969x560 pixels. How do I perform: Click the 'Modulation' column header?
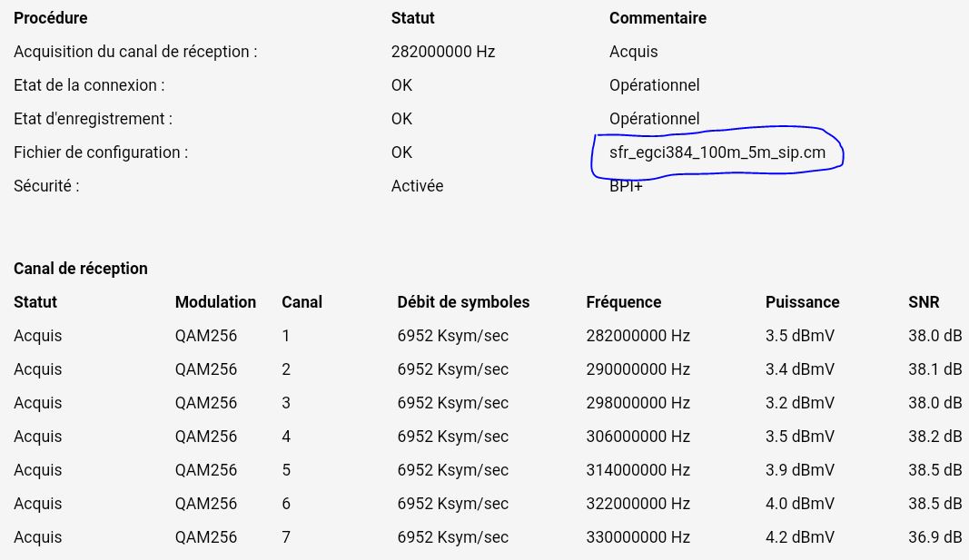(x=215, y=302)
